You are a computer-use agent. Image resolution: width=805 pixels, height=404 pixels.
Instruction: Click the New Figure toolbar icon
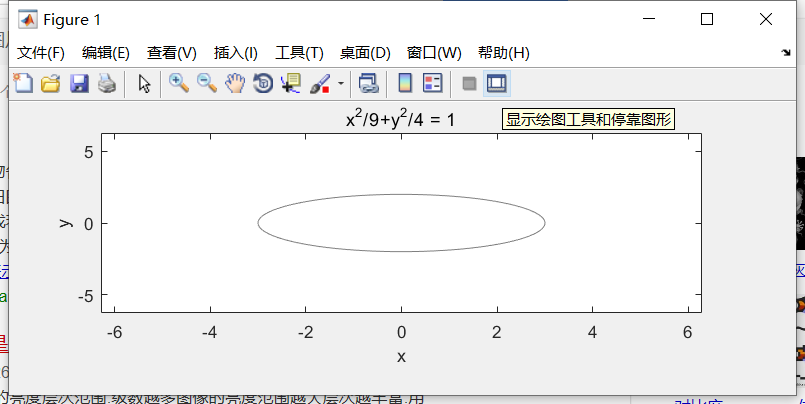tap(23, 83)
